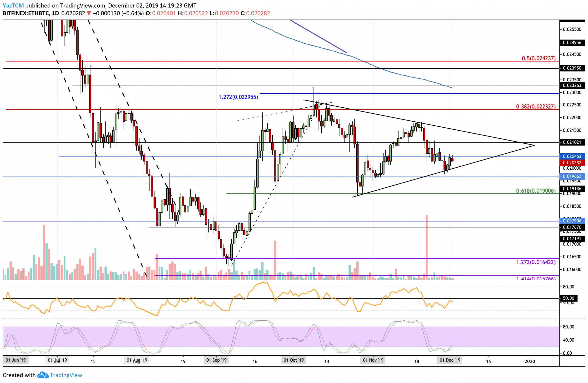Click the tall red volume bar in late November
Image resolution: width=588 pixels, height=383 pixels.
tap(427, 247)
